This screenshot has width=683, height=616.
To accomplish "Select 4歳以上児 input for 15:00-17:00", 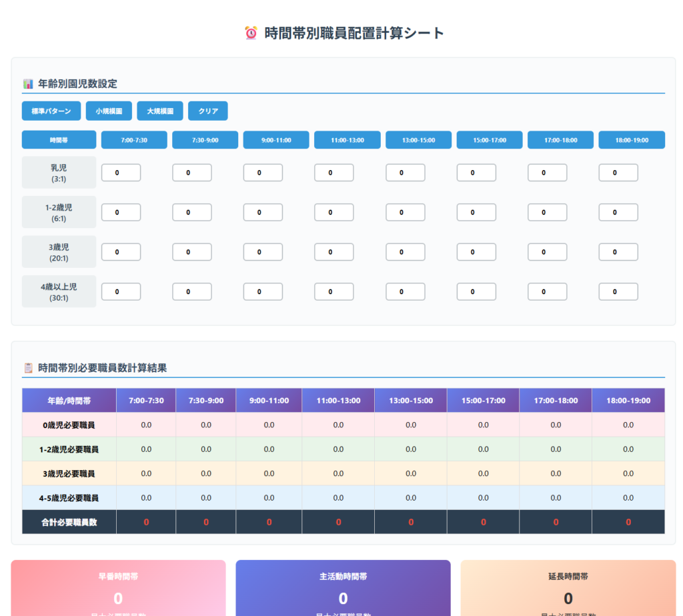I will (x=476, y=292).
